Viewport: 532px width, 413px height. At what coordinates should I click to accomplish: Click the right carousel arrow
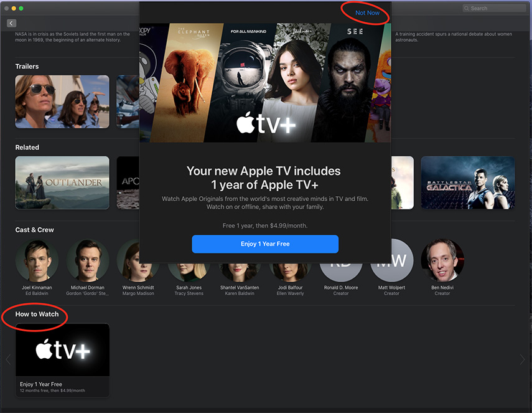coord(522,359)
